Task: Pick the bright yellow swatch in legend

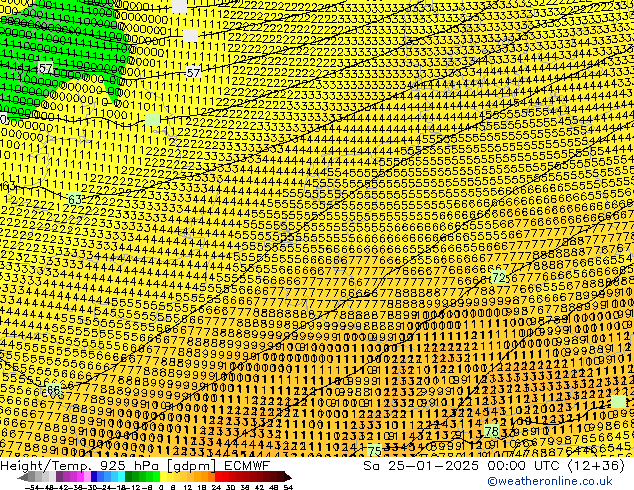Action: tap(163, 477)
